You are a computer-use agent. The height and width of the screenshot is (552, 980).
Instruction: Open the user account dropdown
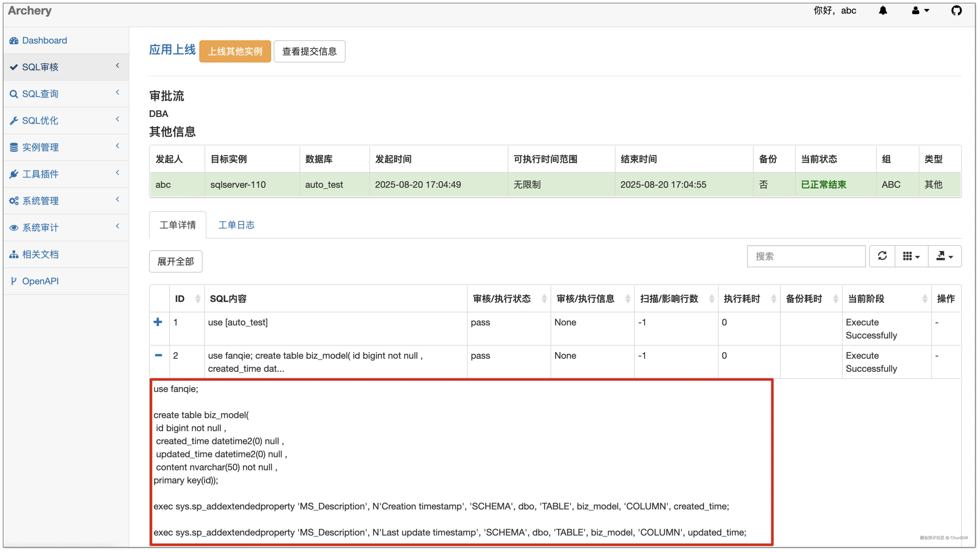pyautogui.click(x=920, y=11)
